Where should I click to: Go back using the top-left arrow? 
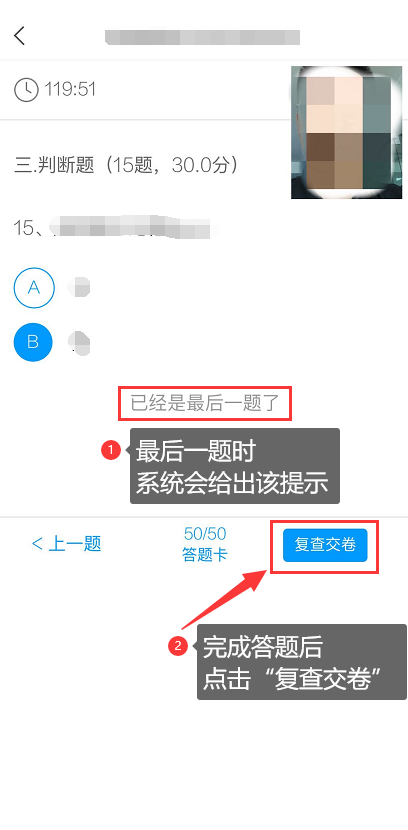click(20, 36)
